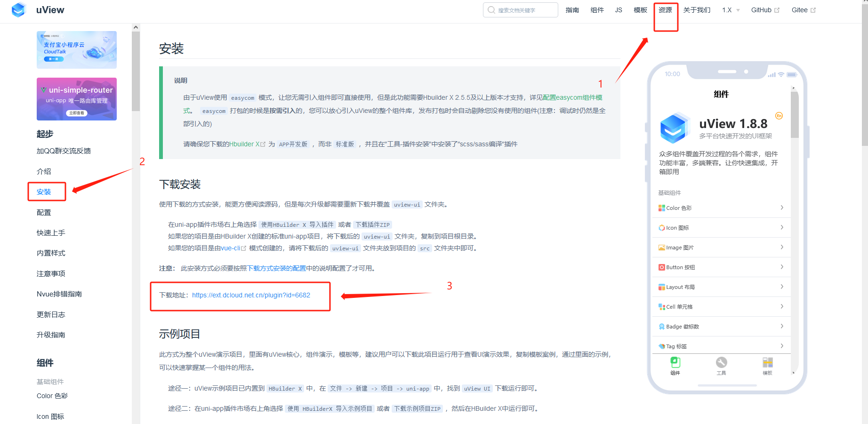This screenshot has height=424, width=868.
Task: Open the 模板 item in the top navigation
Action: tap(641, 10)
